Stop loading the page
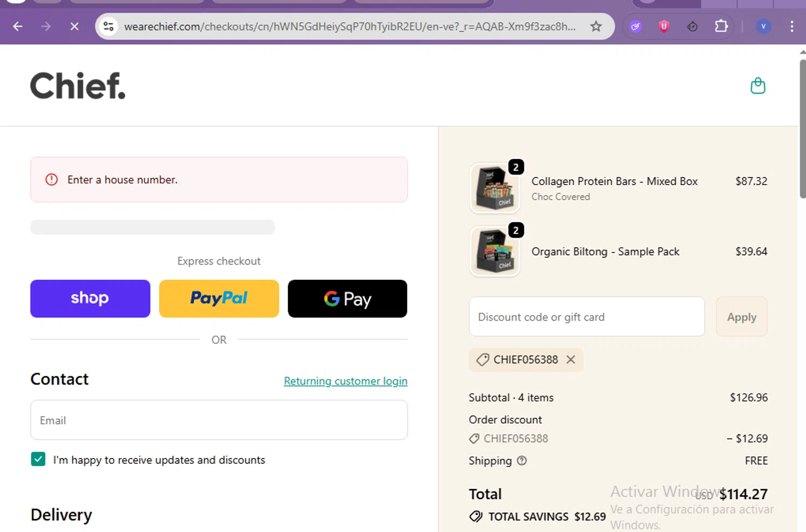Screen dimensions: 806x532 tap(75, 26)
